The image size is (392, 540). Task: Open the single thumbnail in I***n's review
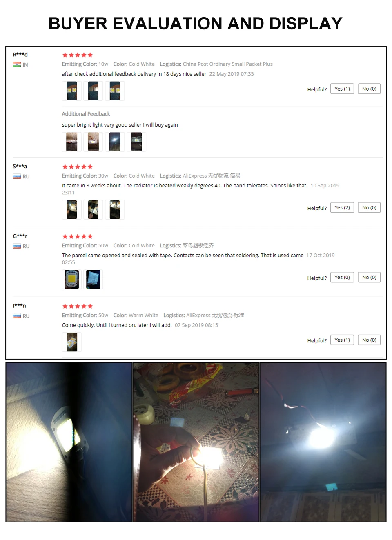(72, 342)
